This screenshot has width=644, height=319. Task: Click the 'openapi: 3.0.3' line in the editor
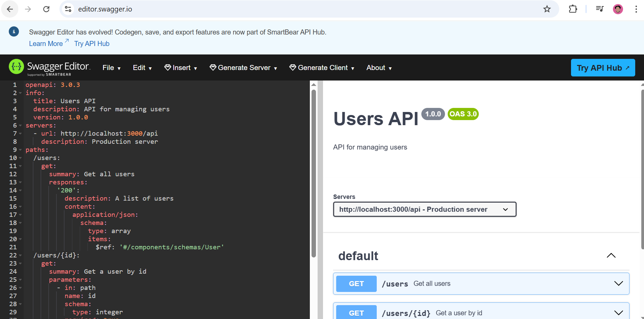click(53, 85)
